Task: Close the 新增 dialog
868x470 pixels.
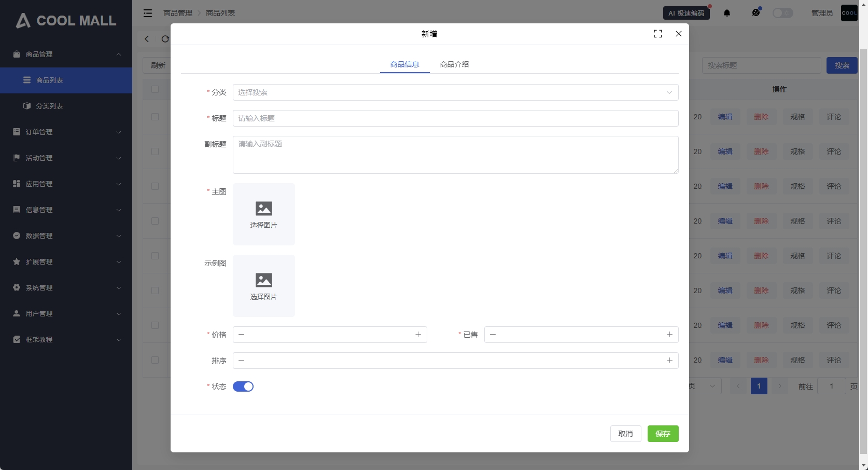Action: [679, 34]
